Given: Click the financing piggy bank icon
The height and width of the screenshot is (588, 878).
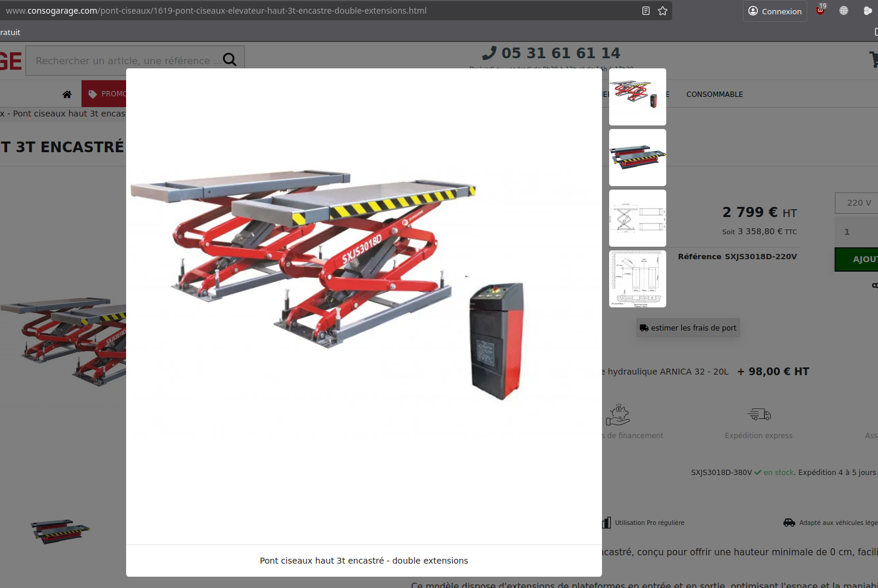Looking at the screenshot, I should click(x=618, y=414).
